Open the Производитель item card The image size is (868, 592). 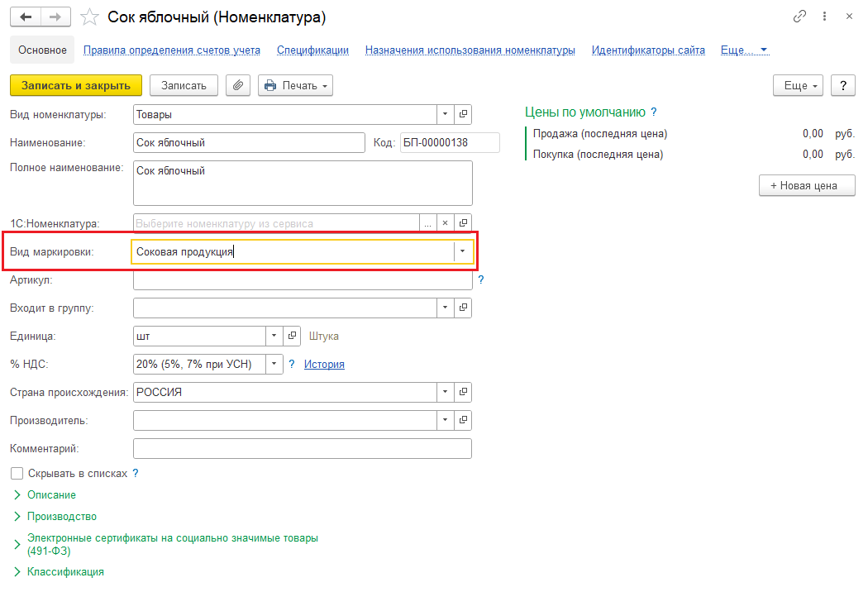click(x=463, y=420)
